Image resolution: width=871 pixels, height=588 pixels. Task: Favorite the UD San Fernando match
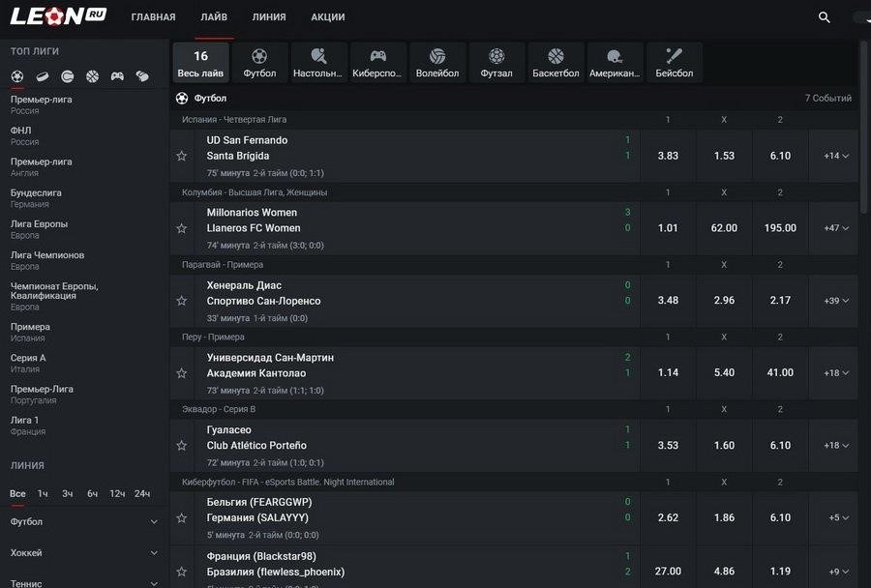pos(182,156)
